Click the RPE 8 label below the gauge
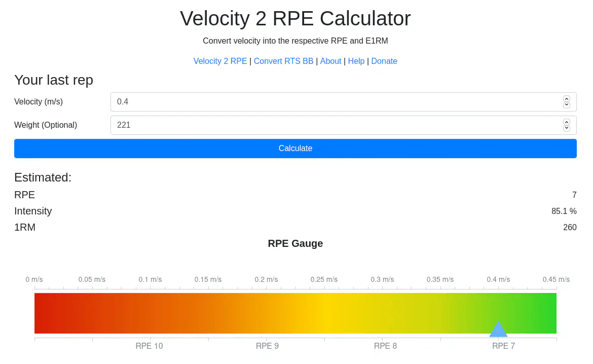Screen dimensions: 593x364 (x=385, y=346)
